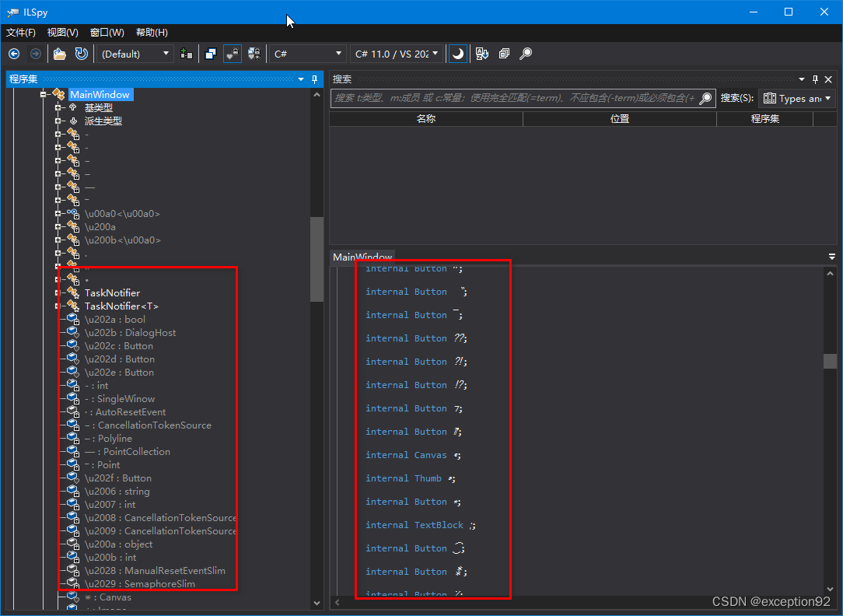Sort results by 程序集 column header
This screenshot has width=843, height=616.
764,119
